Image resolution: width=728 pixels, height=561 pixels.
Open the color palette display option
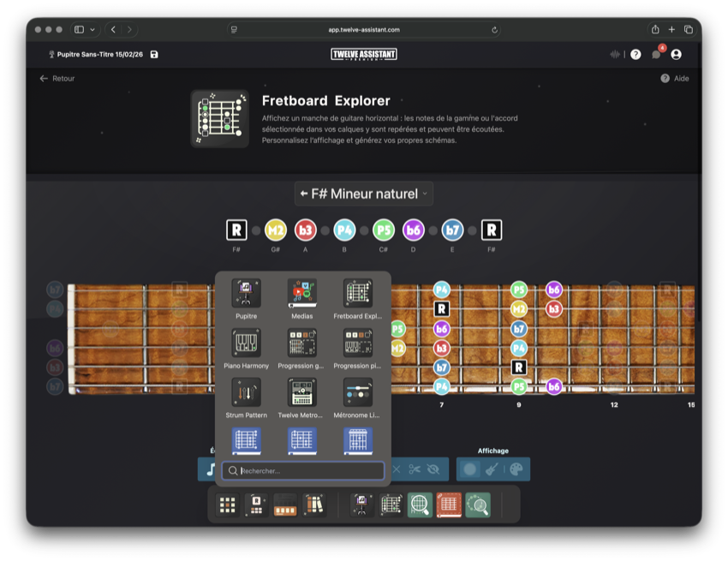coord(516,469)
